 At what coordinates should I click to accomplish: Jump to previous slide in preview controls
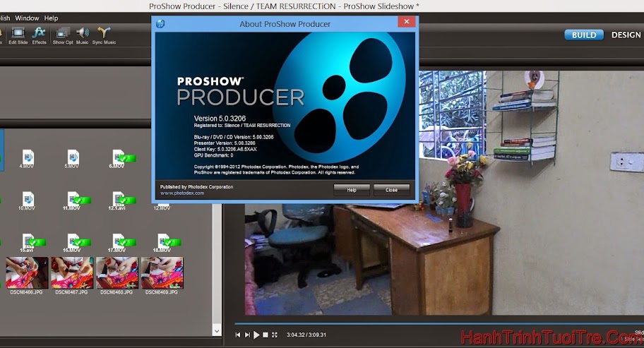(x=238, y=335)
